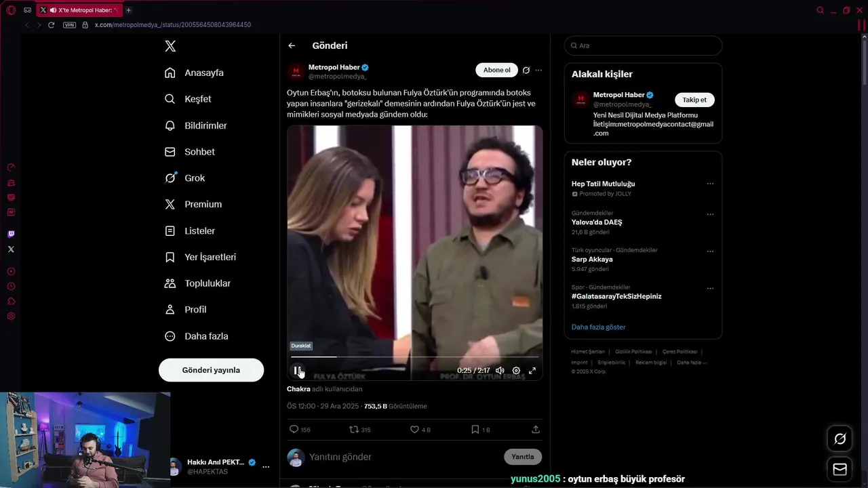Screen dimensions: 868x488
Task: Expand video to fullscreen
Action: (x=532, y=370)
